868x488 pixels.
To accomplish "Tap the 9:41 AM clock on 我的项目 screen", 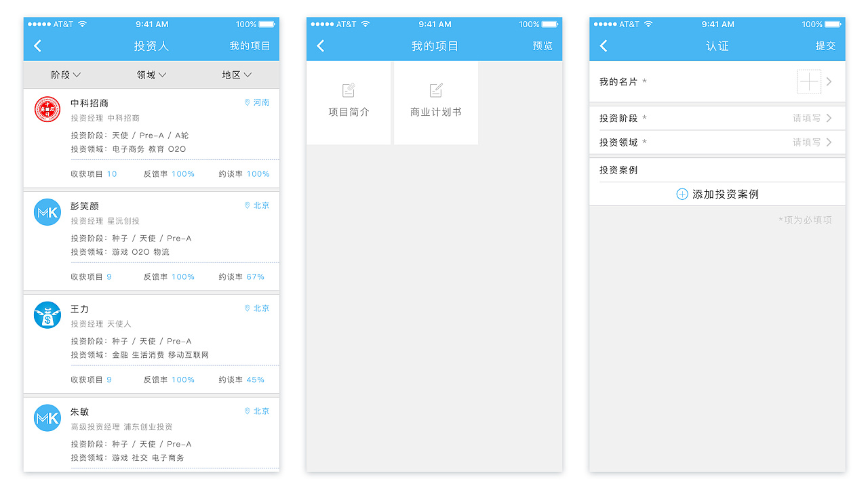I will tap(435, 24).
